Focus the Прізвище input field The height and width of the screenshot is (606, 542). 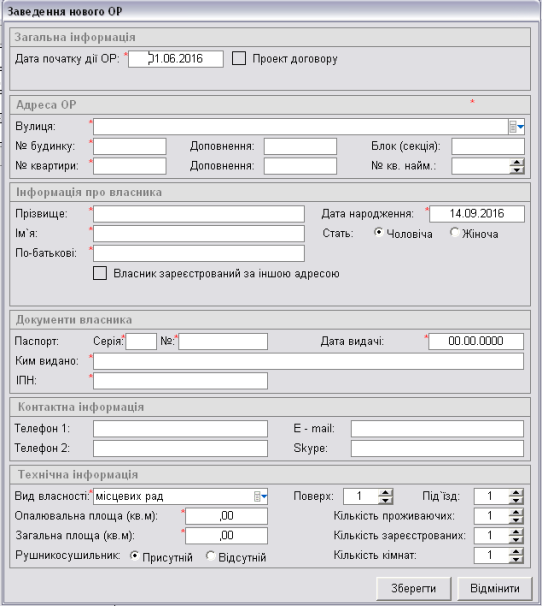(199, 214)
